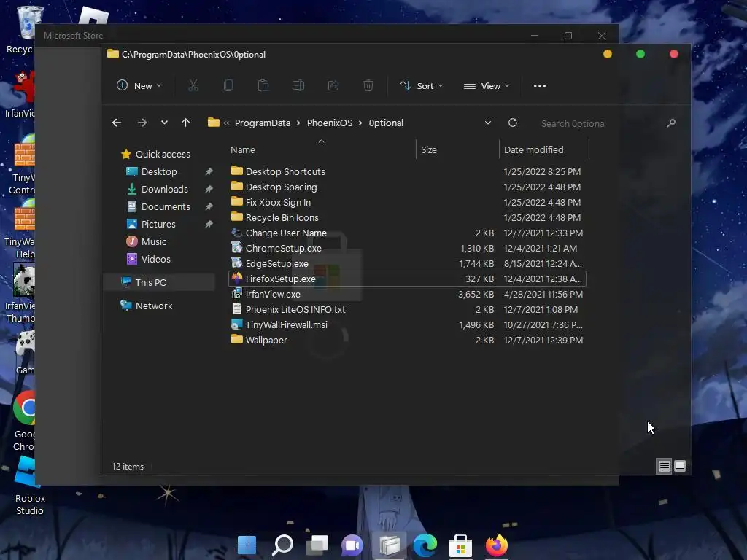Viewport: 747px width, 560px height.
Task: Click the green window control dot
Action: point(640,54)
